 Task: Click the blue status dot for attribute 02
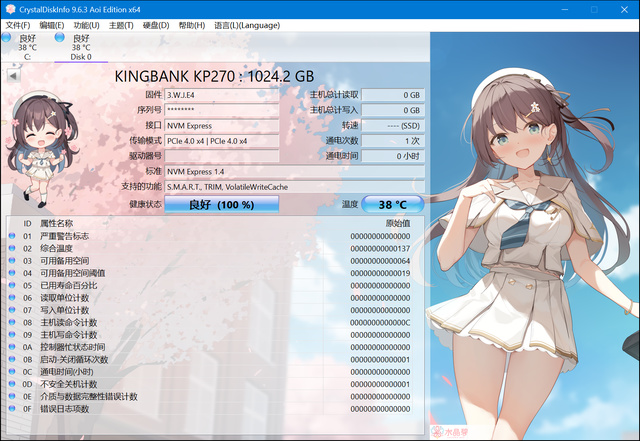12,248
